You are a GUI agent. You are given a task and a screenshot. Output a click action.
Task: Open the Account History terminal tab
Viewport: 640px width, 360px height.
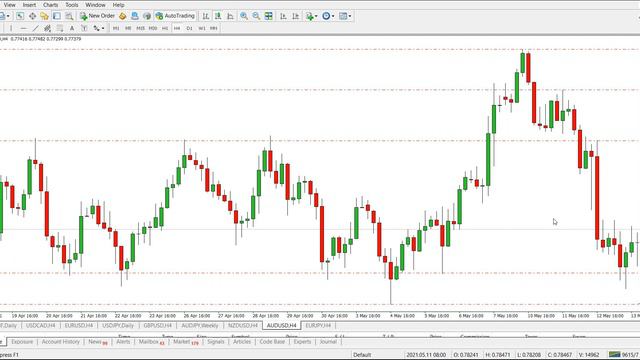tap(60, 342)
